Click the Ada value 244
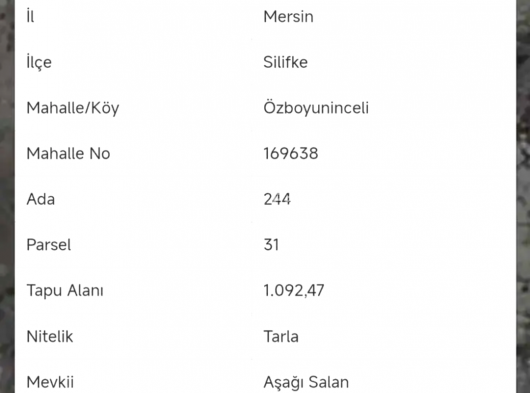This screenshot has width=530, height=393. pyautogui.click(x=277, y=199)
